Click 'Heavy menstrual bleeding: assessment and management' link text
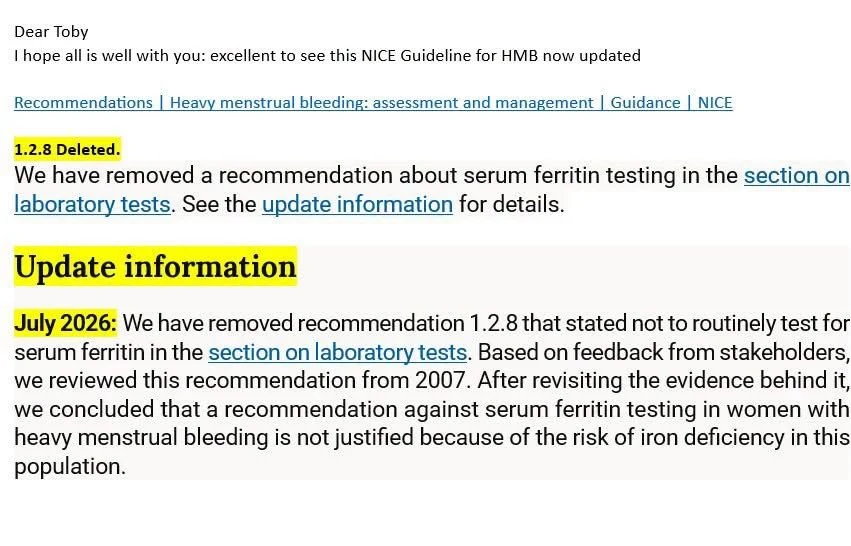The width and height of the screenshot is (851, 546). point(381,103)
